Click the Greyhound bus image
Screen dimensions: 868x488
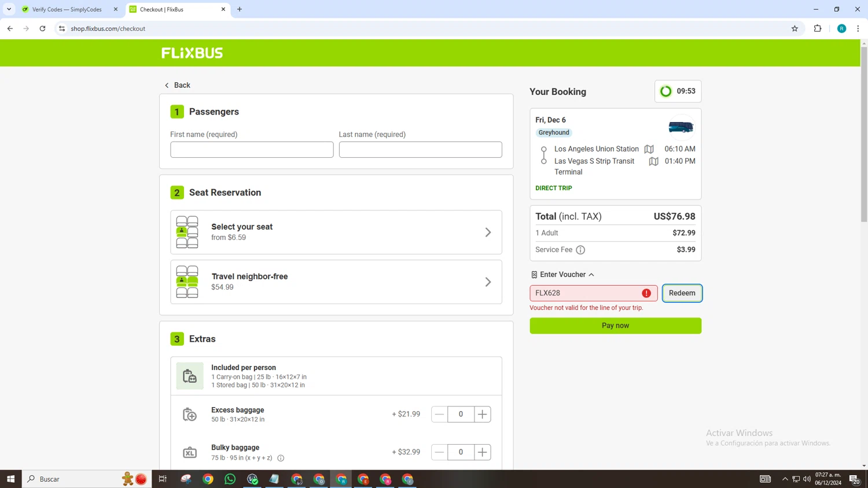681,127
